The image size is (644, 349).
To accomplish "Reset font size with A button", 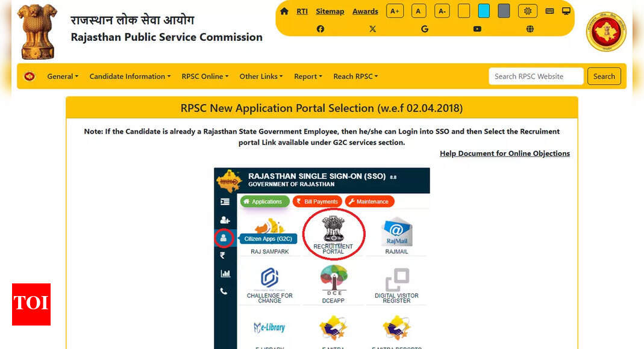I will (x=419, y=11).
